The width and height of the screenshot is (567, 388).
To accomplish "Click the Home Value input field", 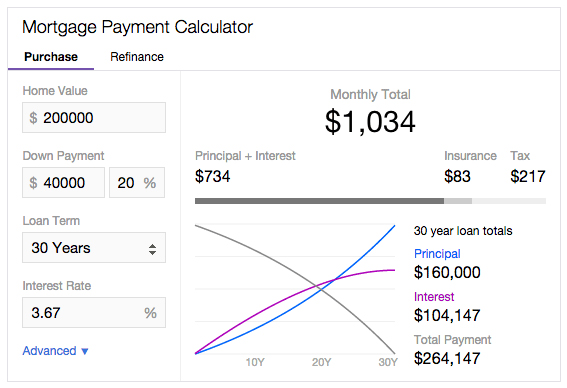I will tap(94, 118).
